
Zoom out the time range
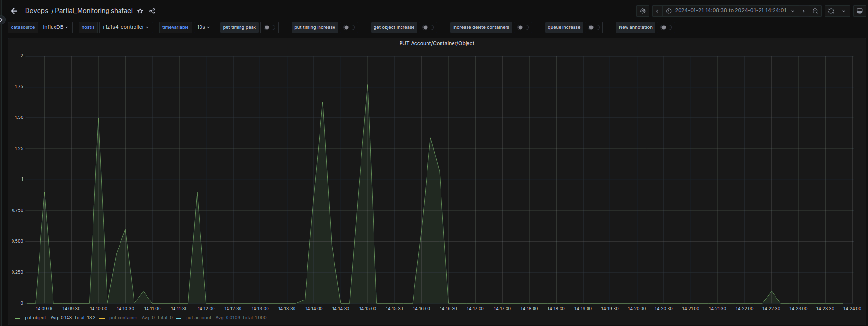pos(815,11)
